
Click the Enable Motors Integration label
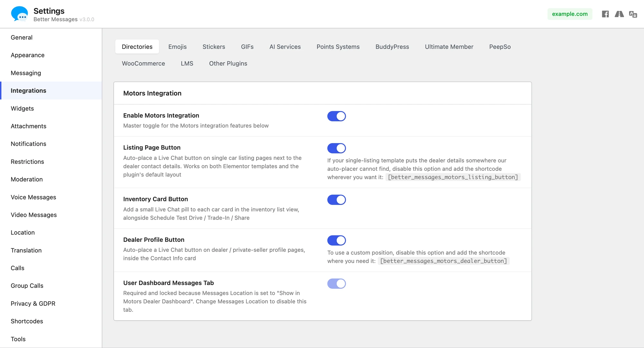pyautogui.click(x=161, y=115)
